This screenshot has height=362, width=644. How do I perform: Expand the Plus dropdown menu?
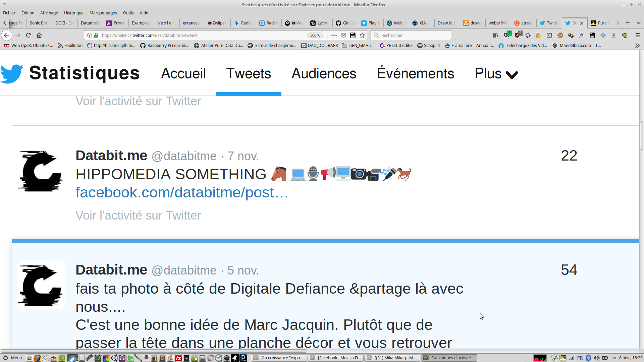[x=496, y=74]
